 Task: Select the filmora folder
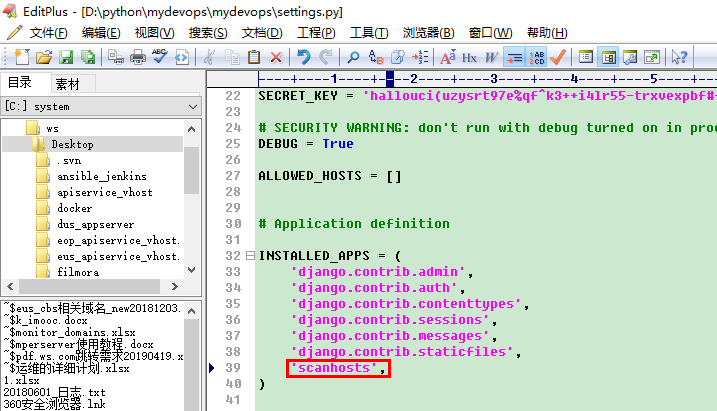pos(78,272)
